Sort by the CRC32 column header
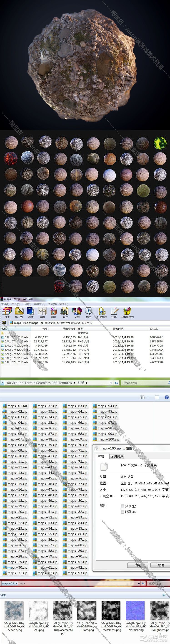Screen dimensions: 170x644 point(154,329)
